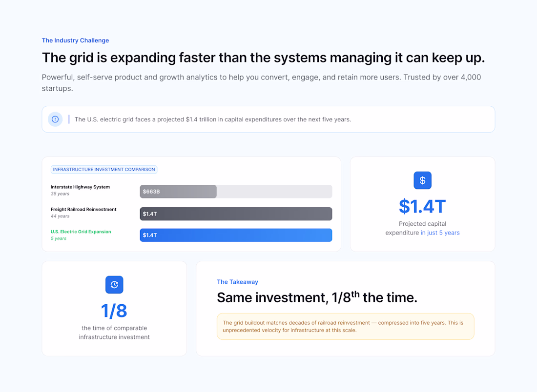Click the main "grid is expanding faster" headline
Image resolution: width=537 pixels, height=392 pixels.
pyautogui.click(x=263, y=58)
